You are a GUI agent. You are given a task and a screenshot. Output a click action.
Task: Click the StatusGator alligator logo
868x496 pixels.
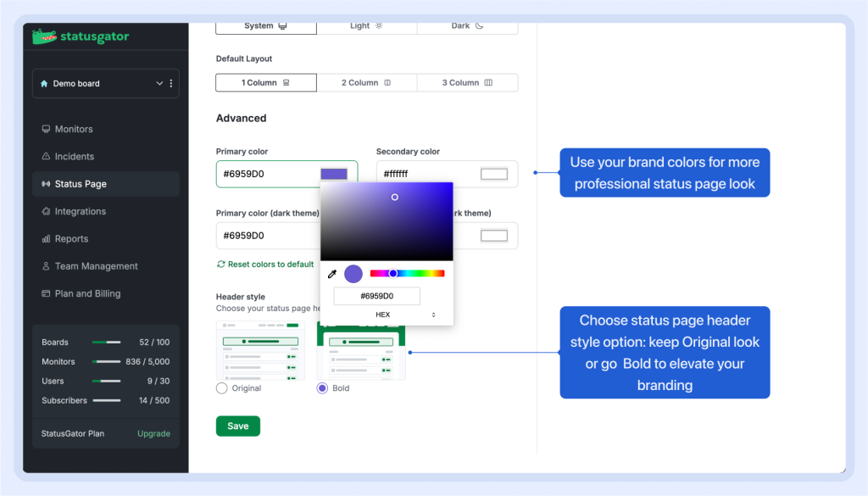coord(44,36)
